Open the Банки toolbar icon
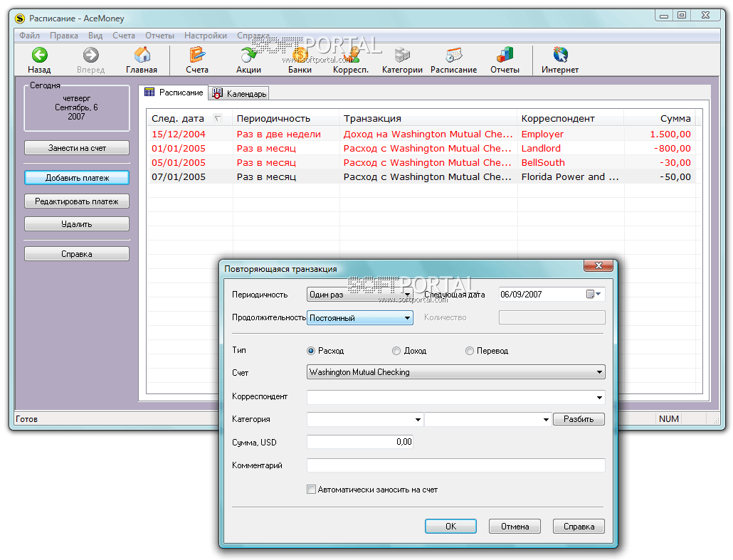733x560 pixels. click(300, 55)
